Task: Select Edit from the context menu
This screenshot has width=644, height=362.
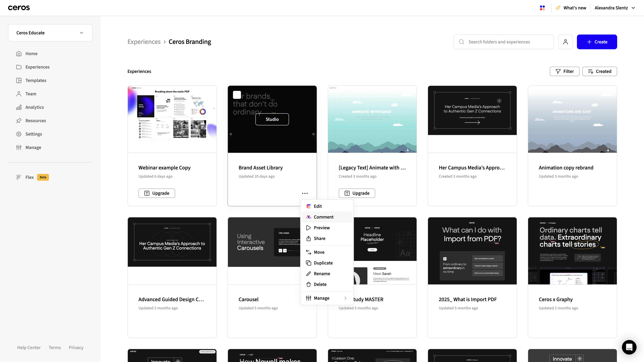Action: pyautogui.click(x=327, y=206)
